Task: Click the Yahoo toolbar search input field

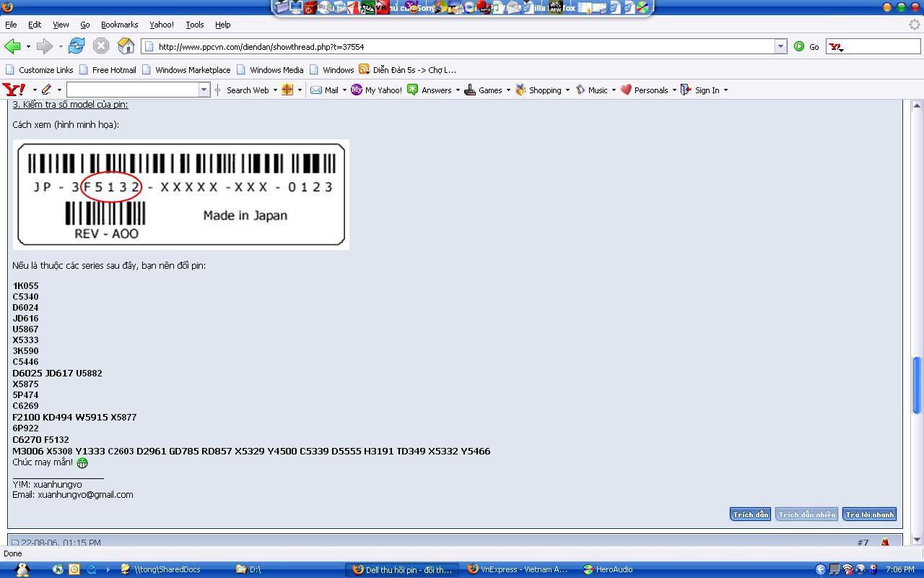Action: coord(132,90)
